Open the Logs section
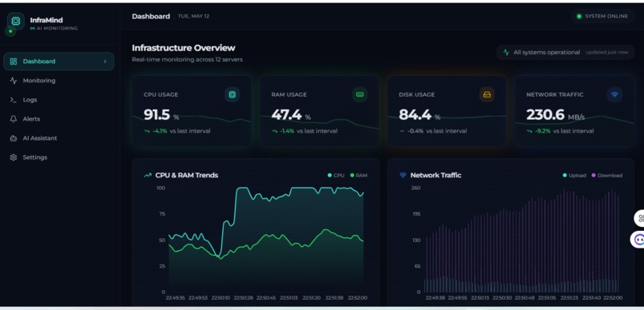This screenshot has width=644, height=310. (x=59, y=100)
